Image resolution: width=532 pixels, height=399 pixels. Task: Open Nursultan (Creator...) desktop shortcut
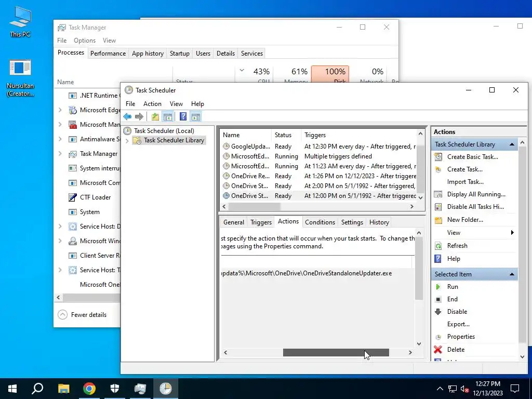[x=20, y=78]
